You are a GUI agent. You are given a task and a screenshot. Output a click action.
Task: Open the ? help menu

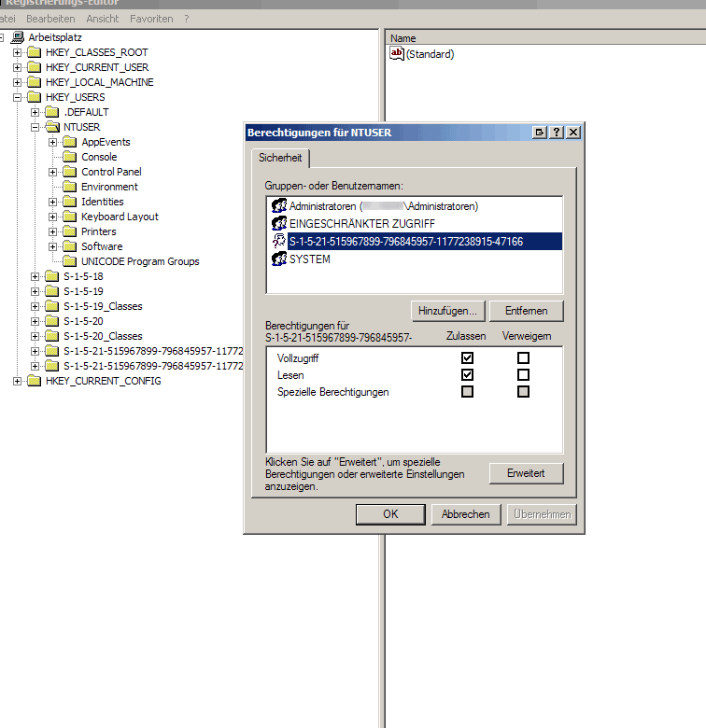click(186, 19)
